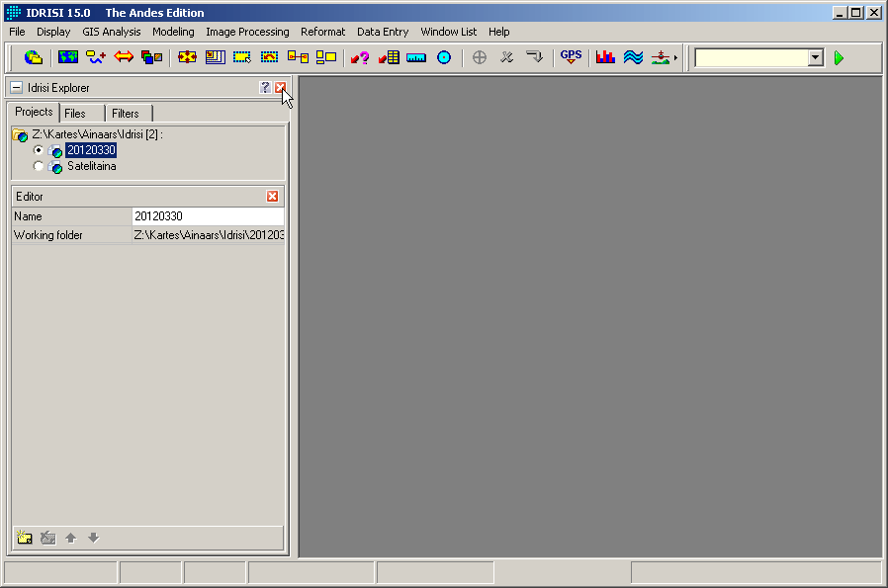Open the Image Processing menu
This screenshot has height=588, width=888.
click(247, 32)
